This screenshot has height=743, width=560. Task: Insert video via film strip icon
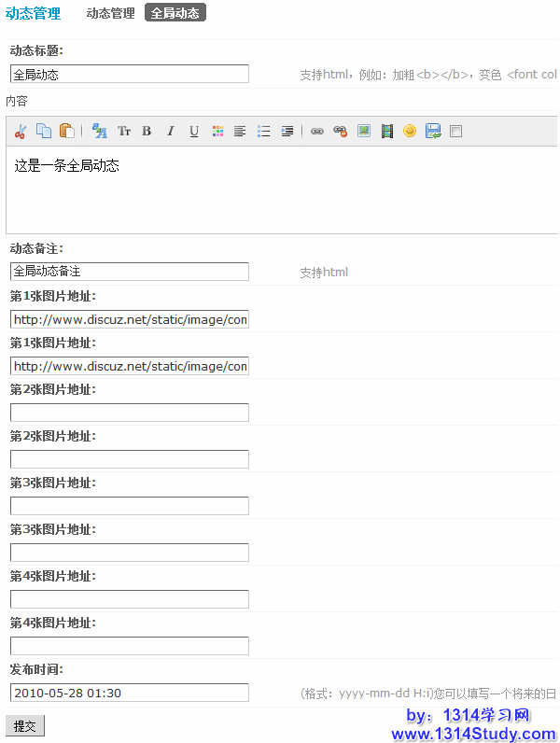pos(387,132)
